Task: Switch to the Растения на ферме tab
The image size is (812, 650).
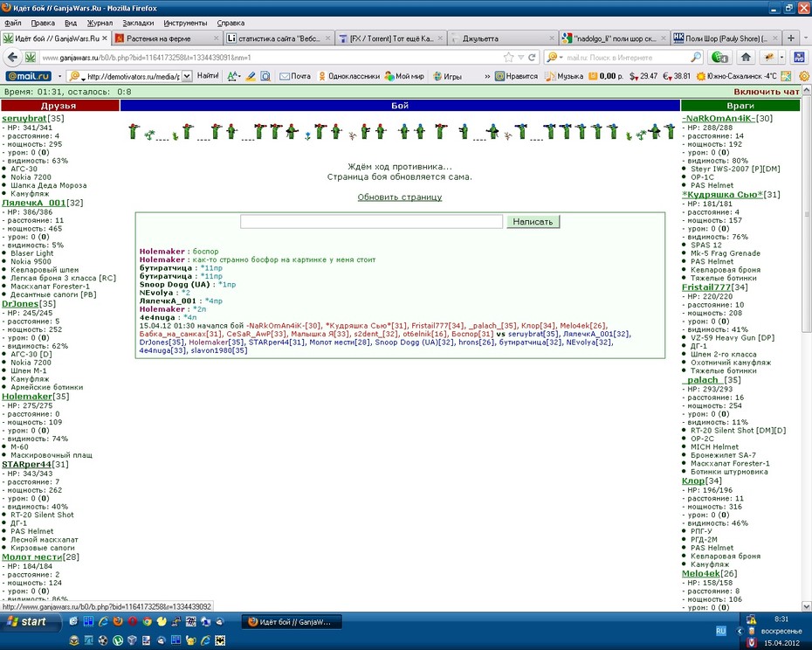Action: (x=168, y=38)
